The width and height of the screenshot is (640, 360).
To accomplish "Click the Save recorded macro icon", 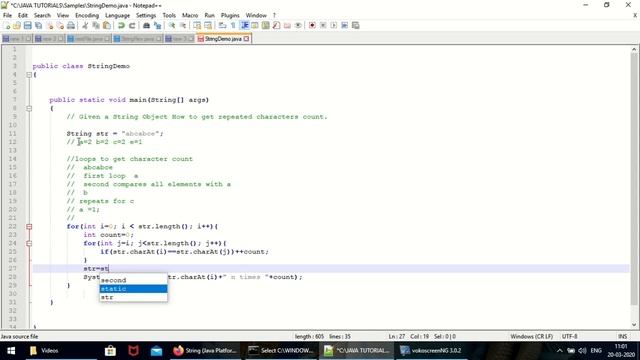I will click(356, 25).
